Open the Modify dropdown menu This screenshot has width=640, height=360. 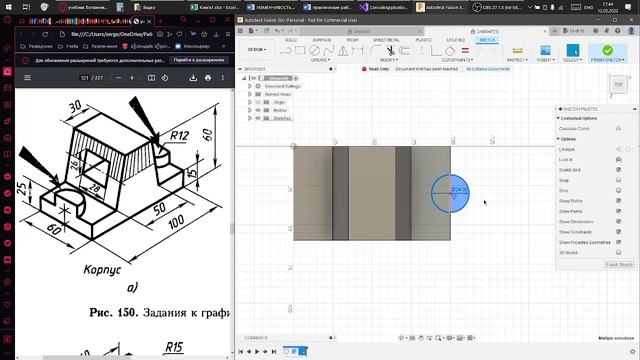point(389,60)
